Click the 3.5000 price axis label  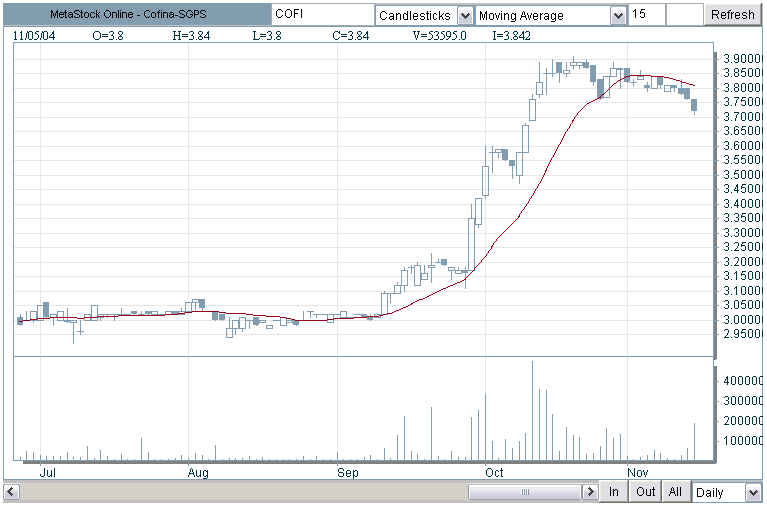point(743,175)
